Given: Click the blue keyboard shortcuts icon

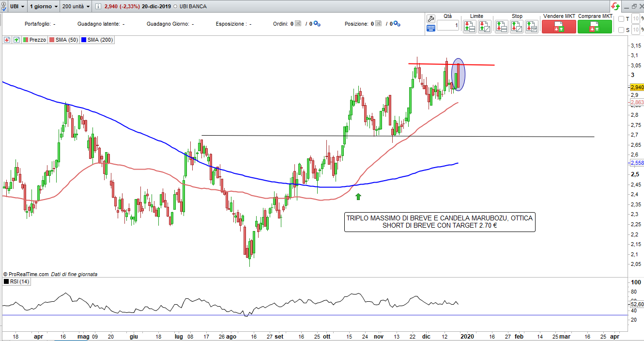Looking at the screenshot, I should point(430,29).
